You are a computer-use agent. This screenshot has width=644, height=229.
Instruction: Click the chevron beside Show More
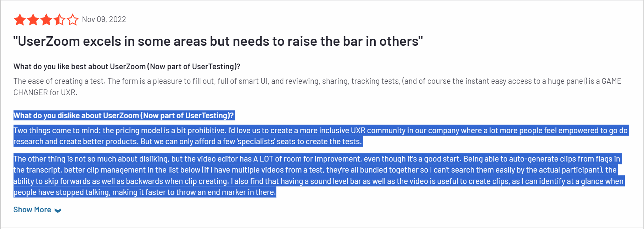(x=58, y=210)
